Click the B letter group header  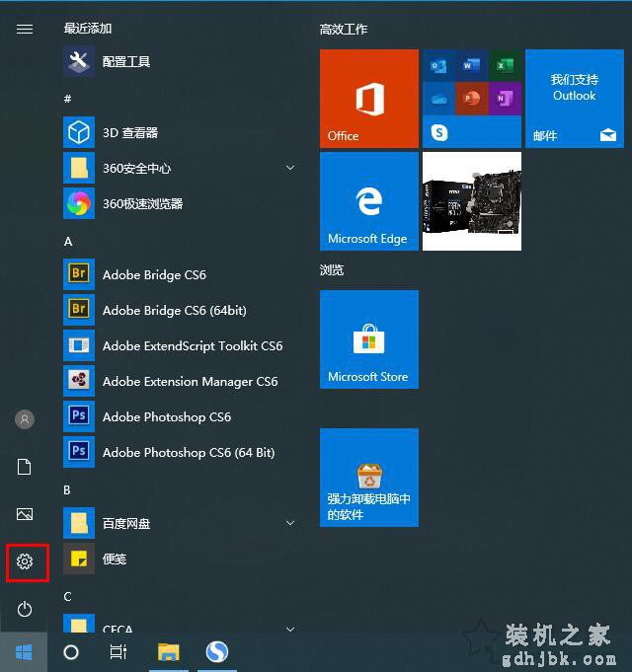pyautogui.click(x=67, y=489)
